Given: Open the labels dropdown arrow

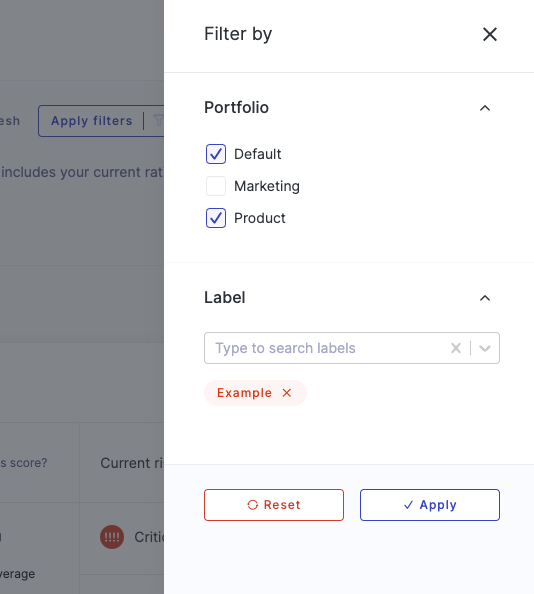Looking at the screenshot, I should 485,348.
